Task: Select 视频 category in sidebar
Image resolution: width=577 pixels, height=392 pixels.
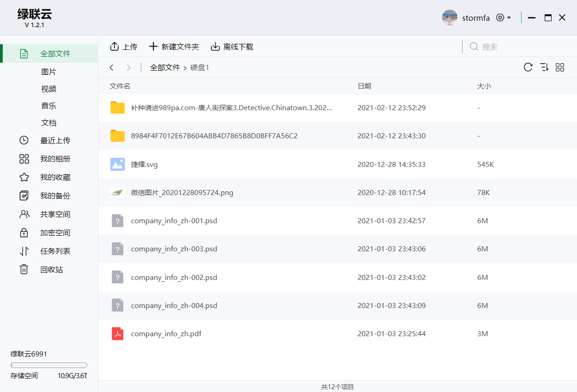Action: pyautogui.click(x=48, y=89)
